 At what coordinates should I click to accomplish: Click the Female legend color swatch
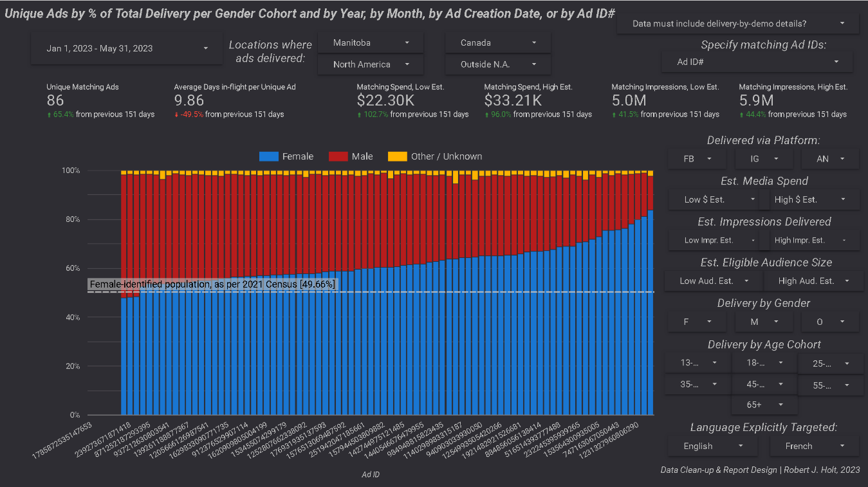point(269,156)
